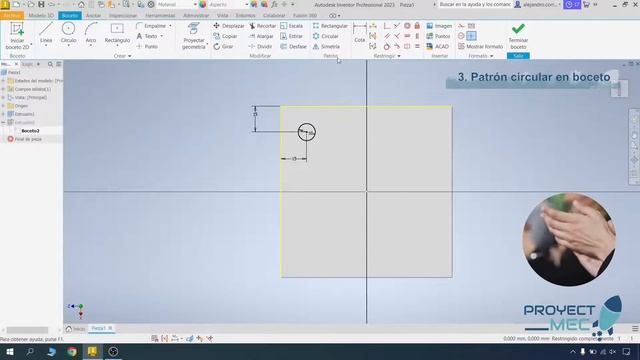Open Chrome from the taskbar
Screen dimensions: 640x360
pos(72,351)
